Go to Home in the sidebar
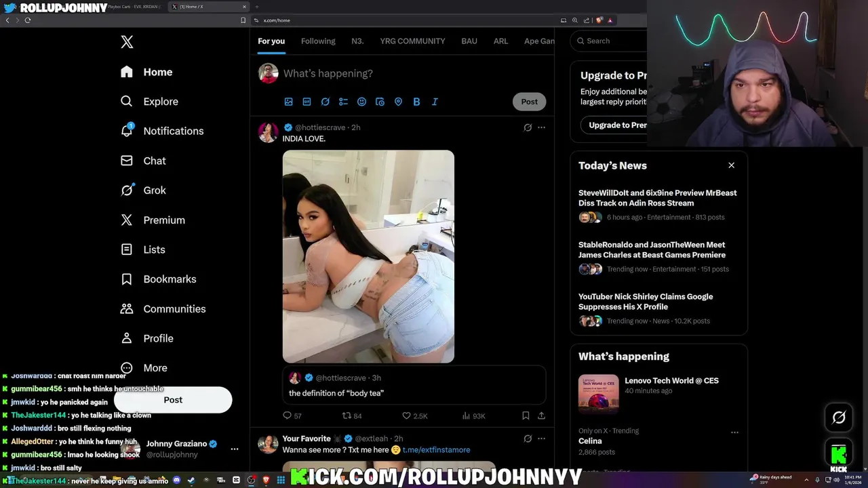Screen dimensions: 868x488 pyautogui.click(x=146, y=72)
